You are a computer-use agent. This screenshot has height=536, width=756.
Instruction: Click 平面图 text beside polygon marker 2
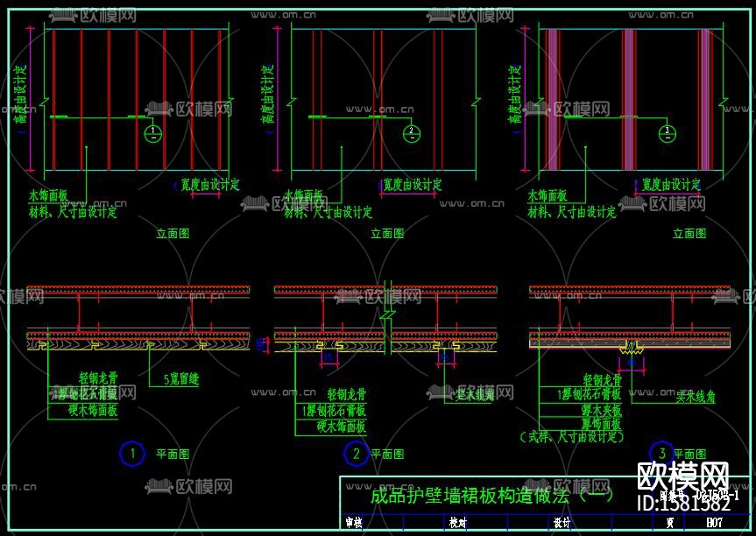[x=387, y=454]
